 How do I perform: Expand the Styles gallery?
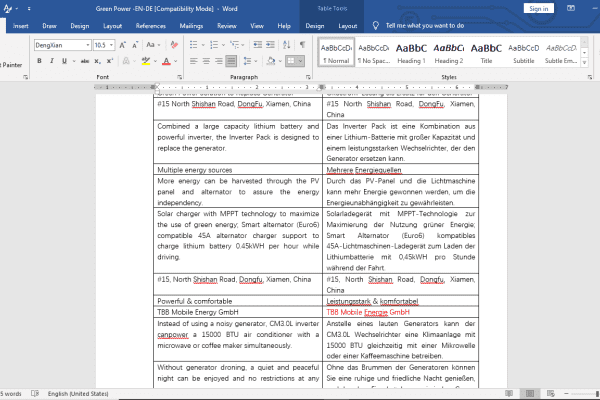coord(584,62)
